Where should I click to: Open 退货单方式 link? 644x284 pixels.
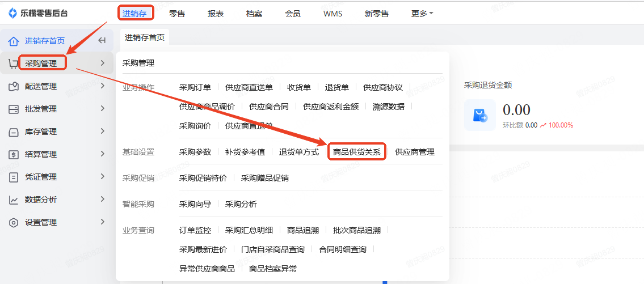pos(299,152)
